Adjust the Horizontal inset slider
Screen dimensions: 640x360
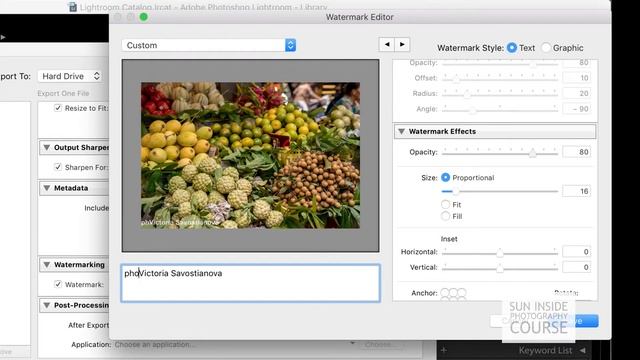coord(500,253)
